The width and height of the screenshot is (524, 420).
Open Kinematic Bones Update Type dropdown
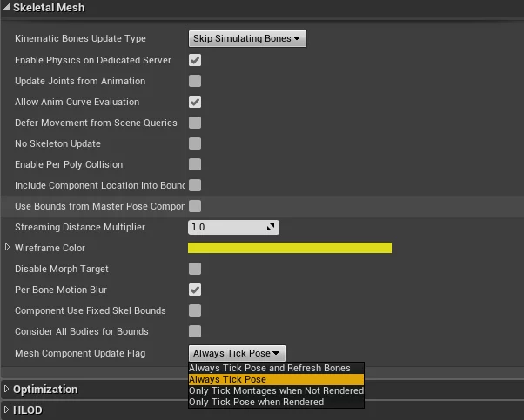(247, 39)
